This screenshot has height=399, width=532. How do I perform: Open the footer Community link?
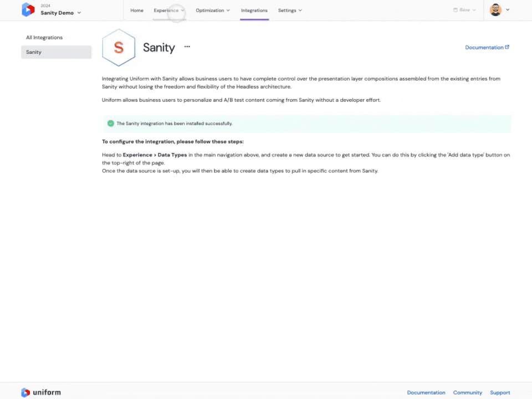click(x=468, y=392)
